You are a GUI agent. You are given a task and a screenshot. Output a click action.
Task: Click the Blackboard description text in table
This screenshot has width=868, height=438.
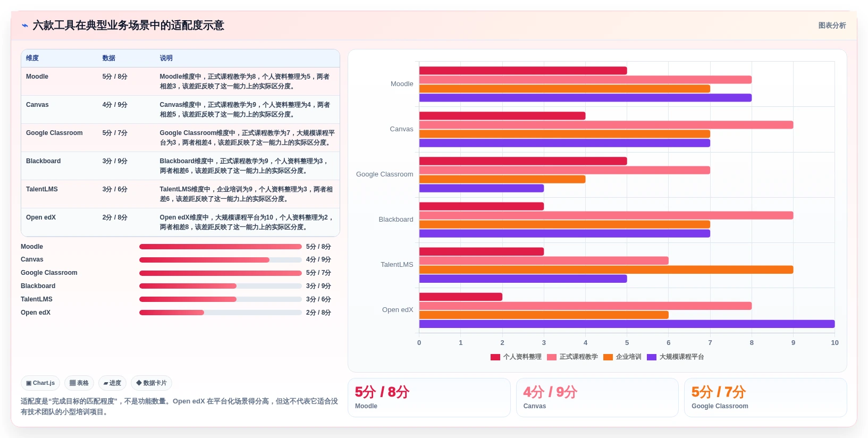pos(245,166)
